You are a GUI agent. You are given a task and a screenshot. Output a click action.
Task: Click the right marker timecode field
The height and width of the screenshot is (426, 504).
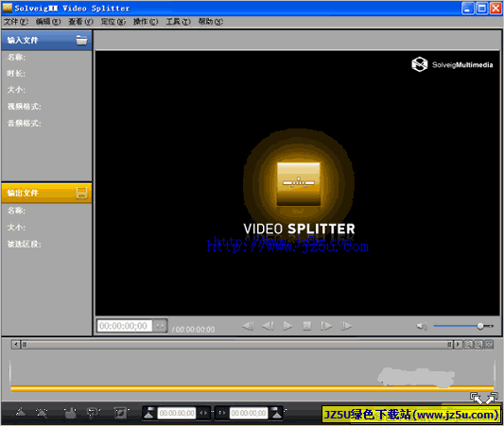(249, 413)
